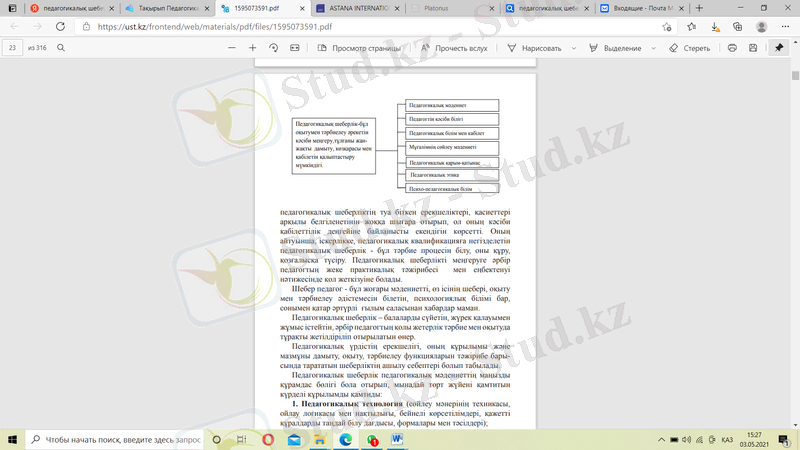
Task: Save the PDF document
Action: [753, 47]
